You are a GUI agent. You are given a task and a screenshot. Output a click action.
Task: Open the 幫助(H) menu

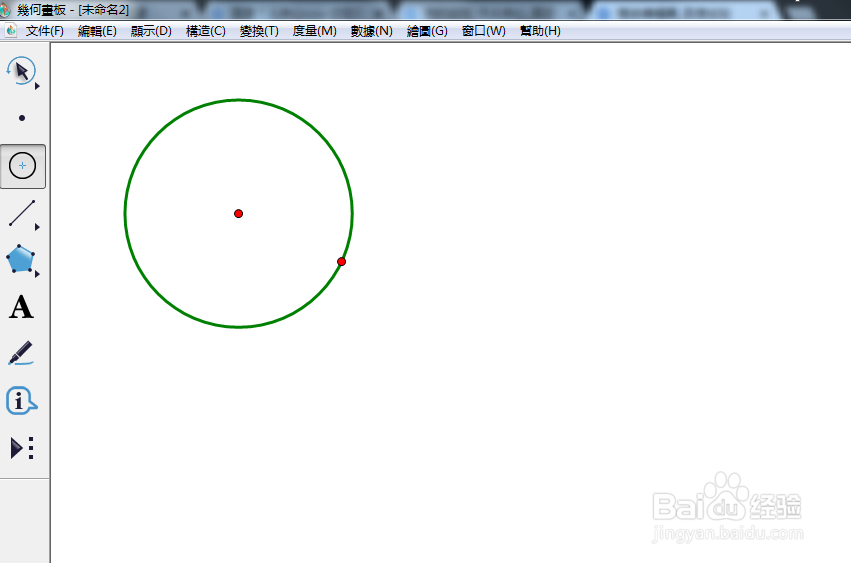tap(540, 31)
